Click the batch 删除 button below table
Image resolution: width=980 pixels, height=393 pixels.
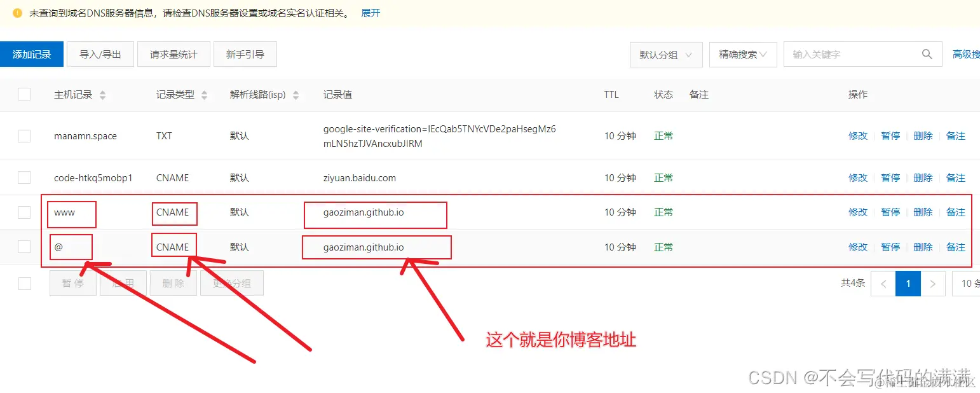click(173, 284)
